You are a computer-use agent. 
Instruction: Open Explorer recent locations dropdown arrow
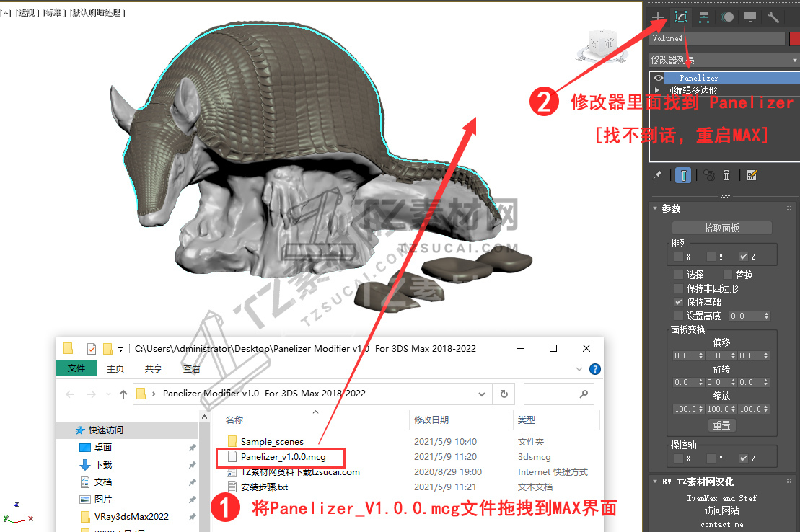pos(108,394)
